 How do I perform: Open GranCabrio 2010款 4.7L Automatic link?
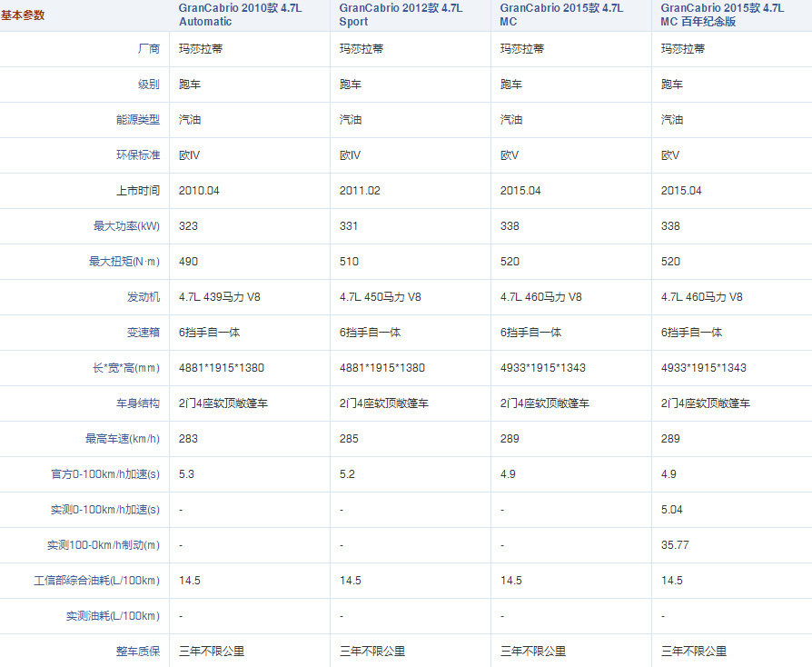241,15
